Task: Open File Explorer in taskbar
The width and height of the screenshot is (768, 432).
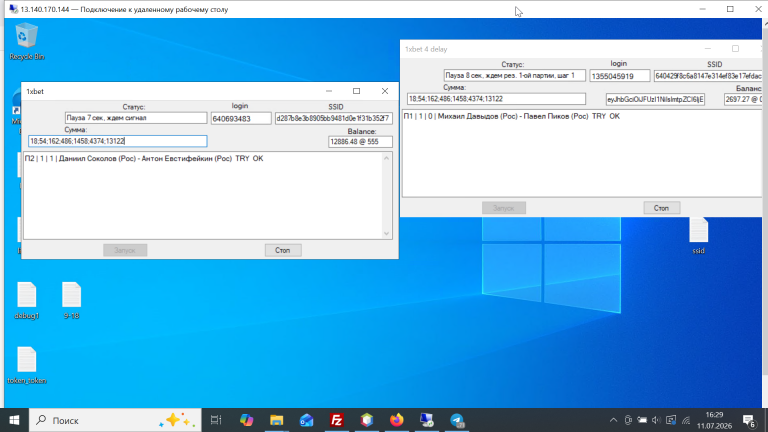Action: point(276,420)
